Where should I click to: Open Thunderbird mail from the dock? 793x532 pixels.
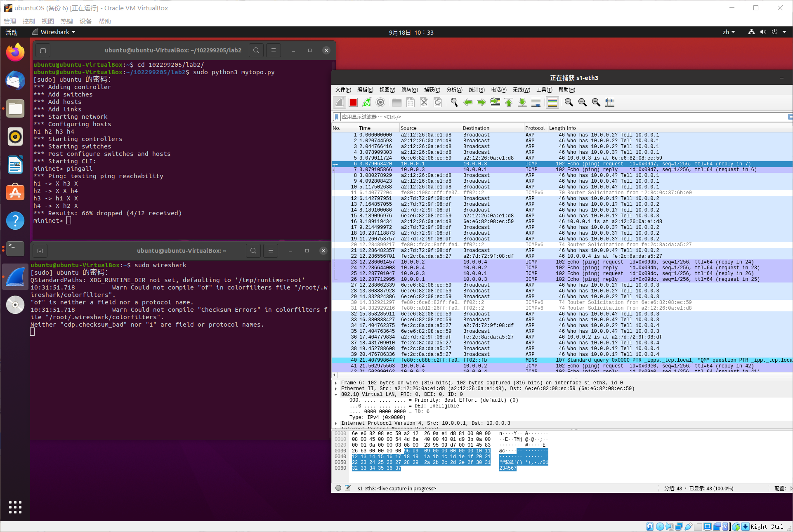coord(15,80)
